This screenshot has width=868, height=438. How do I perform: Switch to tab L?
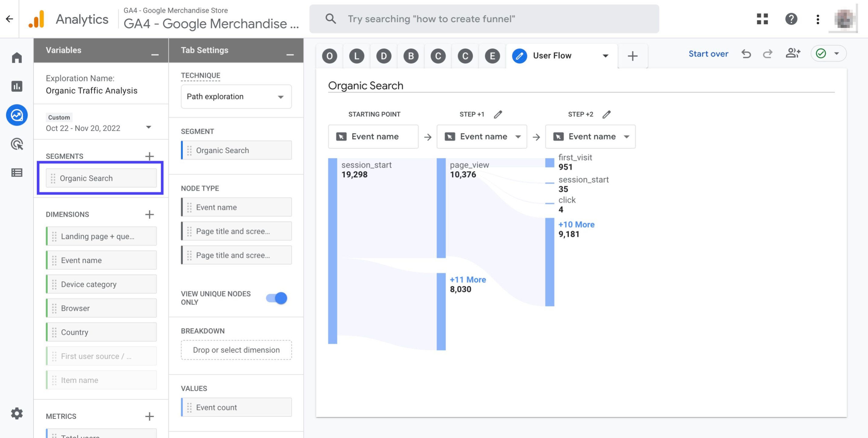tap(356, 56)
